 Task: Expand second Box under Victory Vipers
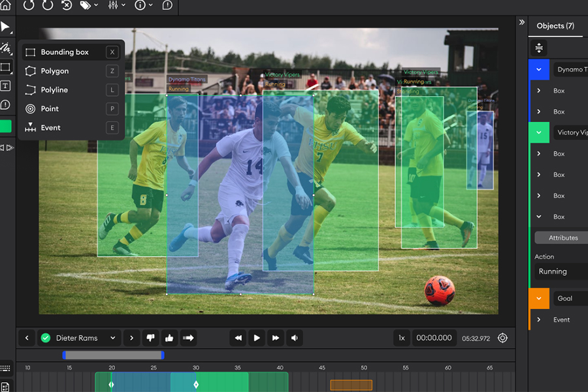pos(539,174)
